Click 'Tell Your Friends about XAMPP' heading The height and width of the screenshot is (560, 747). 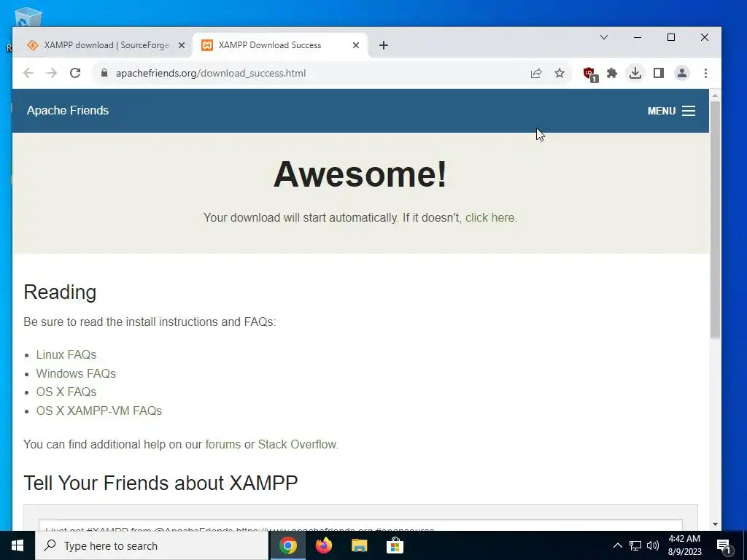click(160, 483)
